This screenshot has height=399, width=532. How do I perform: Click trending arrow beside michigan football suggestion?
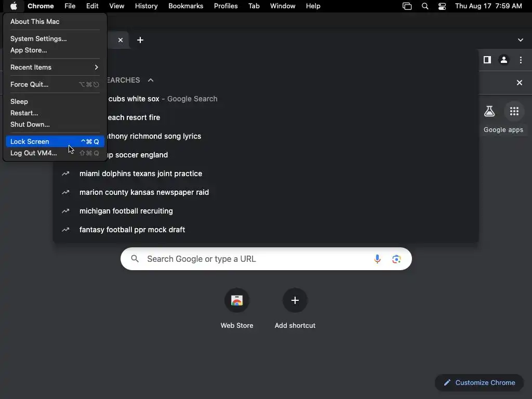(65, 211)
